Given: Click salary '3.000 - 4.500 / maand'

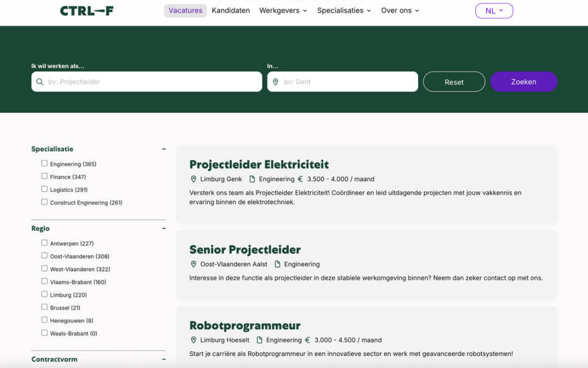Looking at the screenshot, I should [x=348, y=340].
